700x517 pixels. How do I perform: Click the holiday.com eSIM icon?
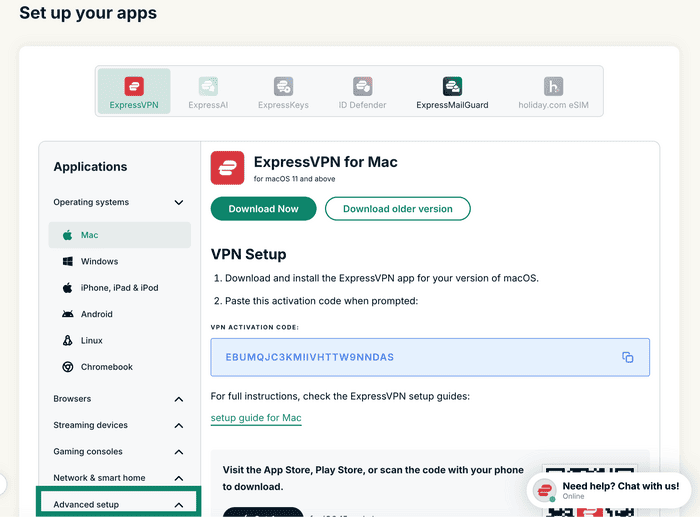(553, 86)
